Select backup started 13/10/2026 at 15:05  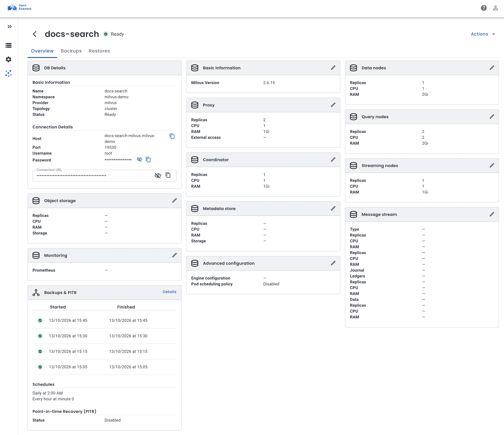pos(105,367)
